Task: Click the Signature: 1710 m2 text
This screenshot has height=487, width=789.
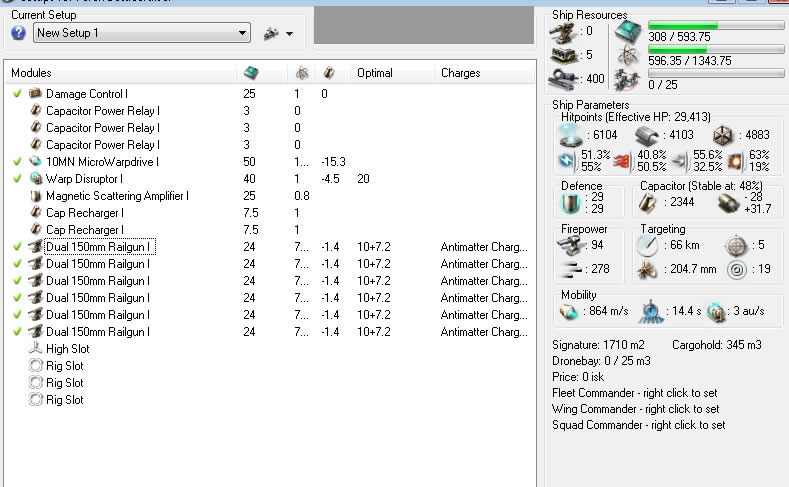Action: pos(598,345)
